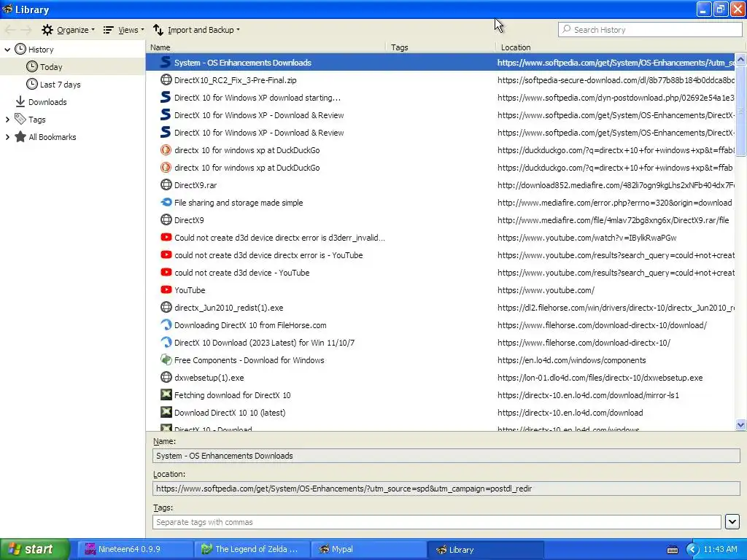747x560 pixels.
Task: Click FileHorse icon of Downloading DirectX 10 row
Action: 166,324
